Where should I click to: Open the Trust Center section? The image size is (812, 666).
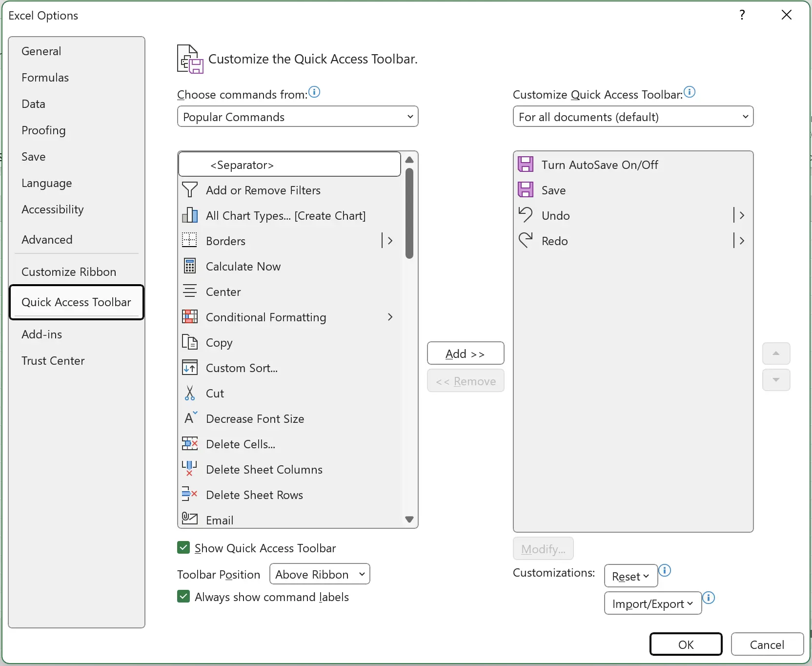point(53,361)
